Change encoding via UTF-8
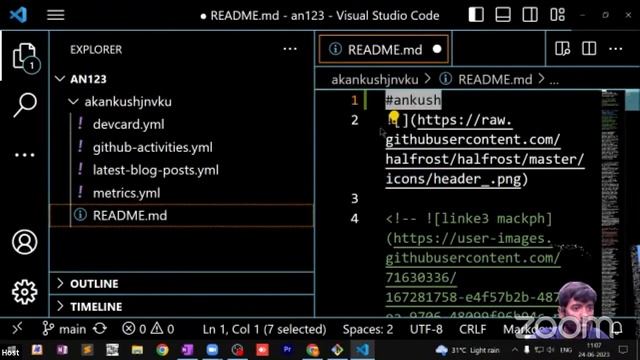The image size is (640, 360). click(x=426, y=329)
